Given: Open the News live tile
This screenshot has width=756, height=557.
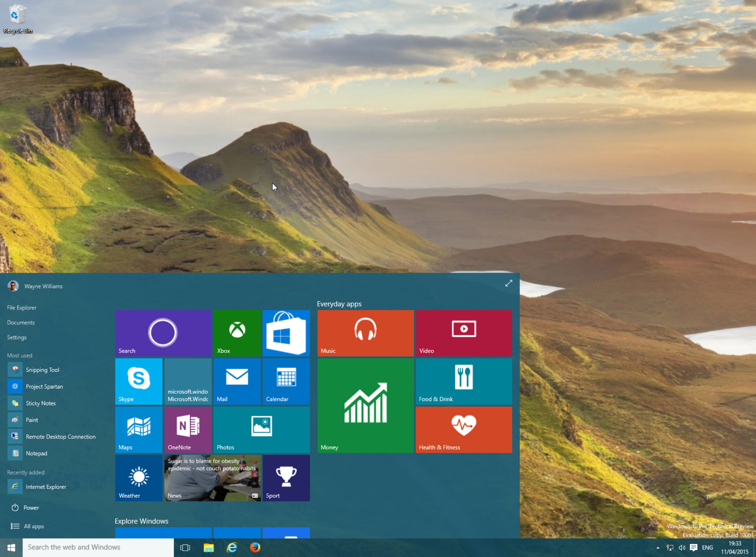Looking at the screenshot, I should (x=212, y=478).
